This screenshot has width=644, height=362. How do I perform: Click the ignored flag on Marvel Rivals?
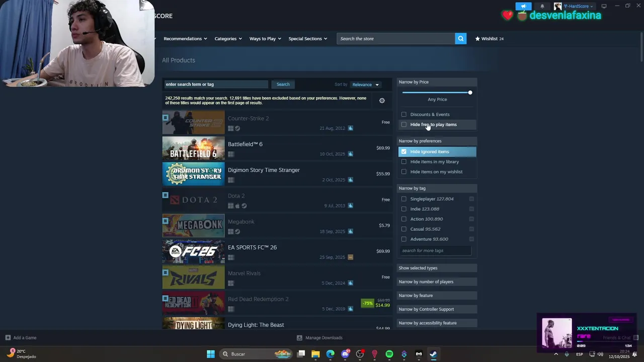coord(165,273)
